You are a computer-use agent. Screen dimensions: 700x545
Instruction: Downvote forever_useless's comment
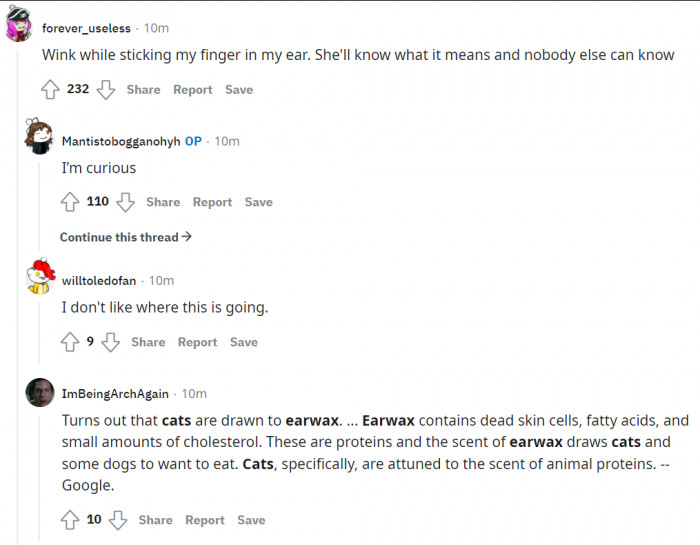pos(105,90)
